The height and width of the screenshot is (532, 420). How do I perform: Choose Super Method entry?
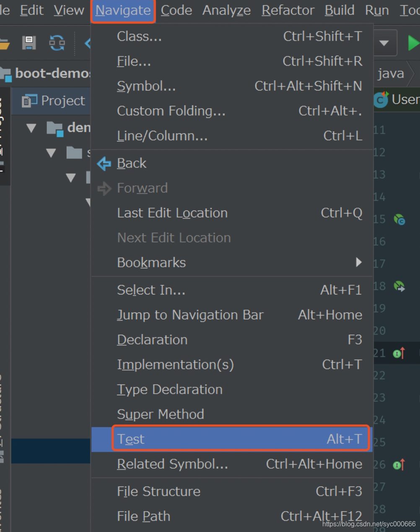[232, 414]
